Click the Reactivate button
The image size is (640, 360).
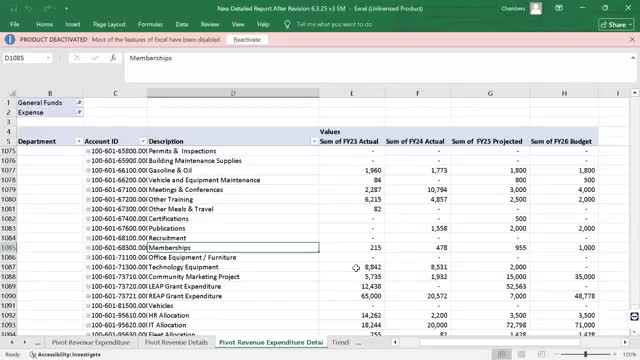tap(247, 40)
